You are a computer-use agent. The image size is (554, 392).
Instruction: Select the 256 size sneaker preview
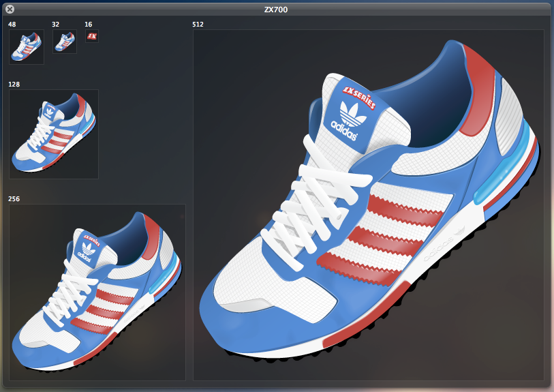pyautogui.click(x=97, y=292)
